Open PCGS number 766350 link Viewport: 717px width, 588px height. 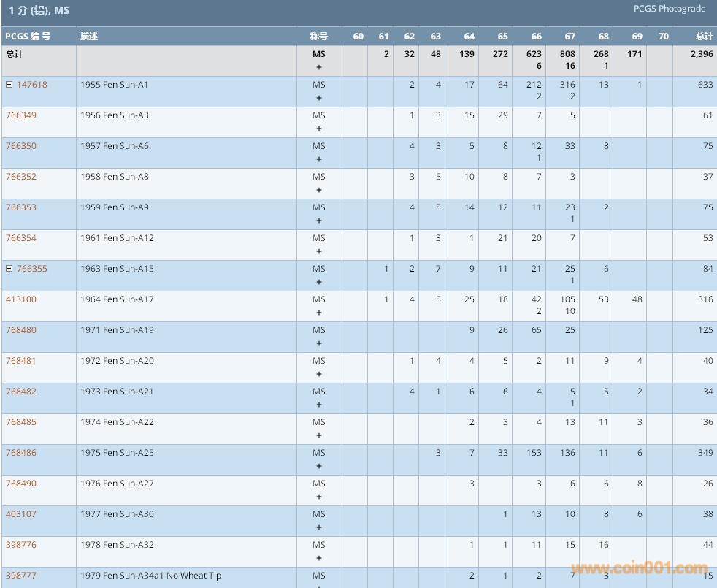click(21, 146)
